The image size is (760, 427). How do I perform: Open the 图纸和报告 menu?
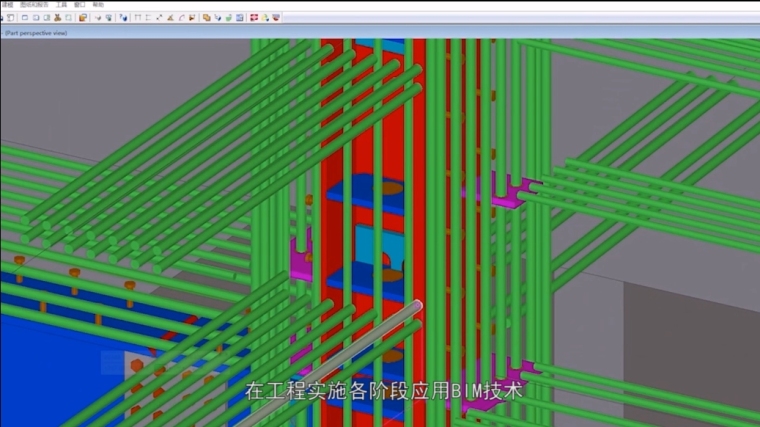point(34,4)
